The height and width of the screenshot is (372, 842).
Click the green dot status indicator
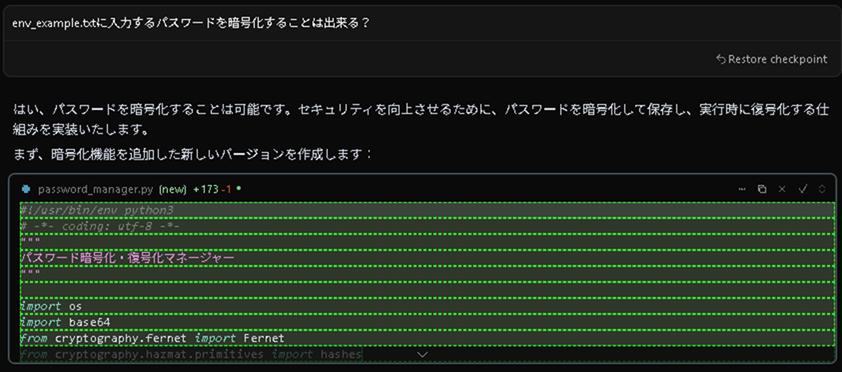pyautogui.click(x=238, y=189)
